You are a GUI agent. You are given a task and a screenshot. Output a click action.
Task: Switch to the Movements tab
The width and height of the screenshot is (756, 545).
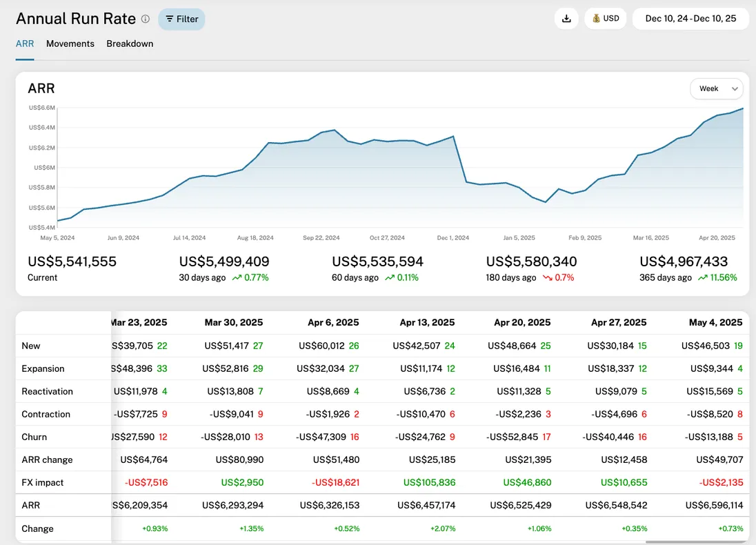pos(70,43)
